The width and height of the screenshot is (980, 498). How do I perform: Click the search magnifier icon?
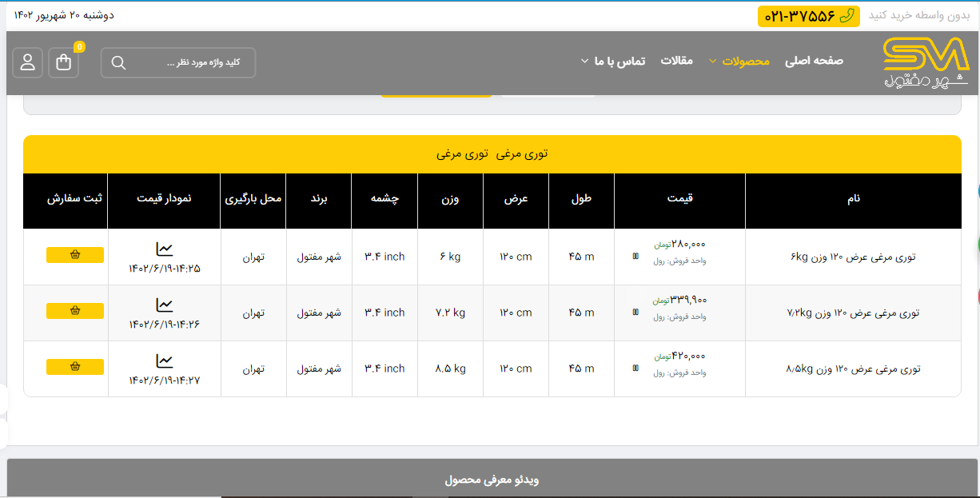[x=118, y=63]
